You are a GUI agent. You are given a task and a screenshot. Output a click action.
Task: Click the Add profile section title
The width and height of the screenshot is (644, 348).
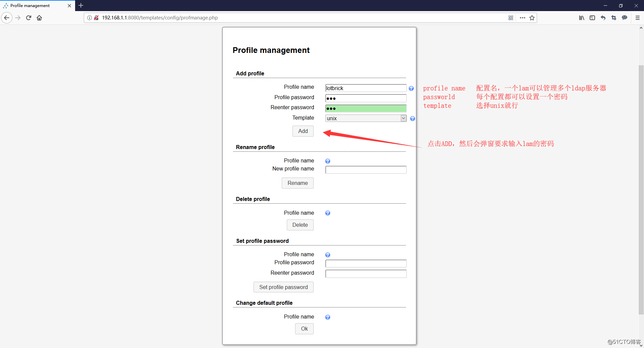[x=250, y=73]
